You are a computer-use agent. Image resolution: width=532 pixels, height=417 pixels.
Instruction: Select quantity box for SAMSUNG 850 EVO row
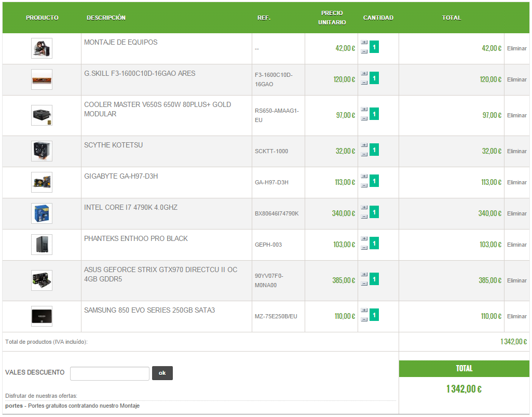point(374,315)
